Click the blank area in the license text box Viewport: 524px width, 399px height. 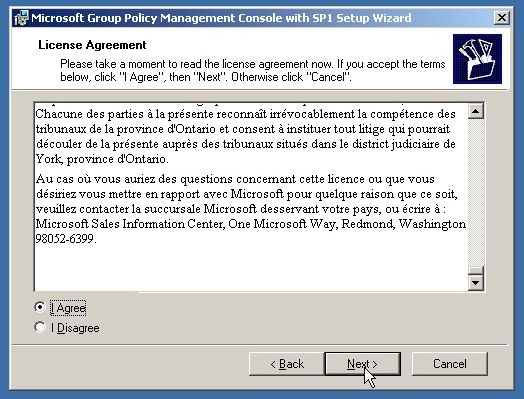[251, 267]
